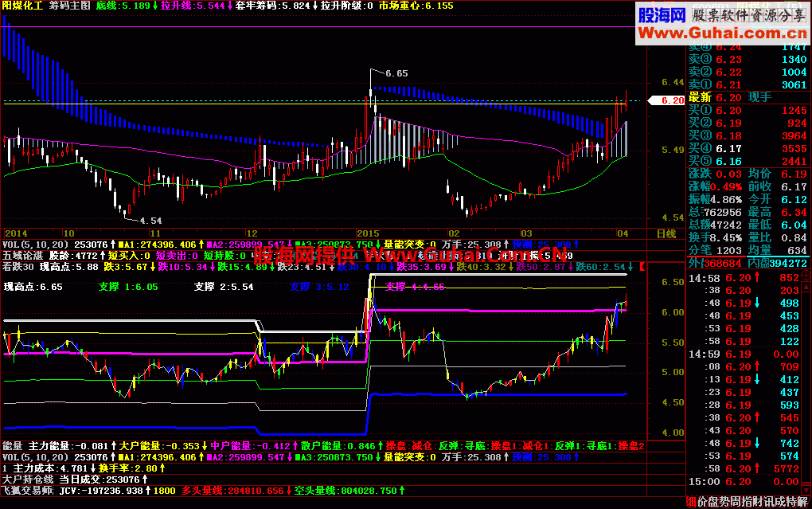The width and height of the screenshot is (812, 509).
Task: Open the 盘 tab at bottom right
Action: [712, 502]
